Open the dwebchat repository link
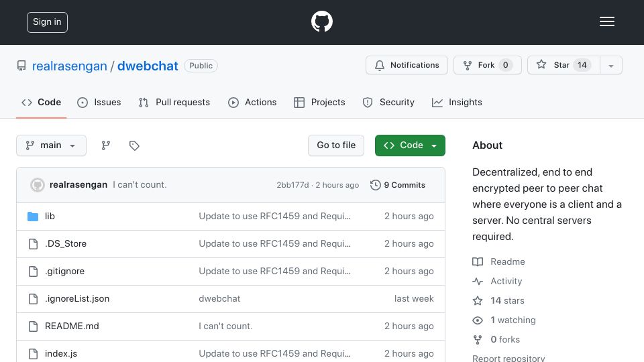644x362 pixels. (148, 66)
